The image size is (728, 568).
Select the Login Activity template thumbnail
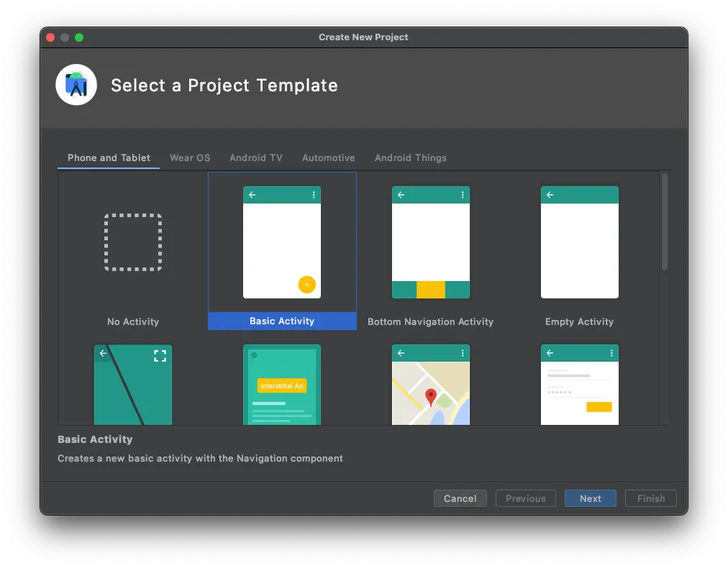[x=579, y=385]
